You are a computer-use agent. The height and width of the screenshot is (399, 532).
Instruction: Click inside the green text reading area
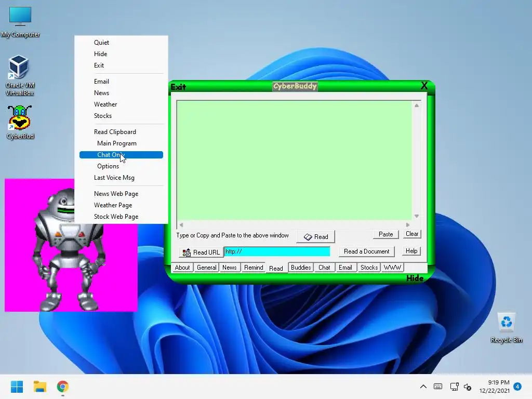click(294, 160)
